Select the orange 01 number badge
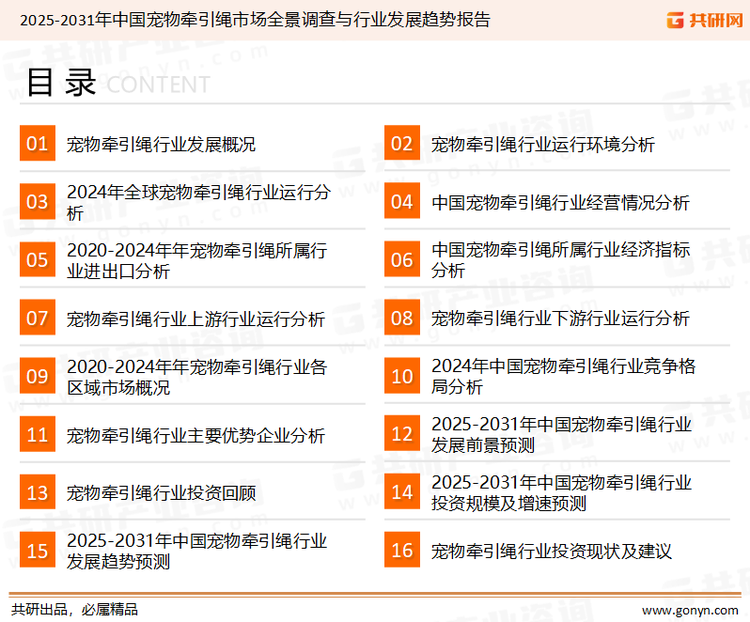This screenshot has height=622, width=750. click(x=37, y=143)
